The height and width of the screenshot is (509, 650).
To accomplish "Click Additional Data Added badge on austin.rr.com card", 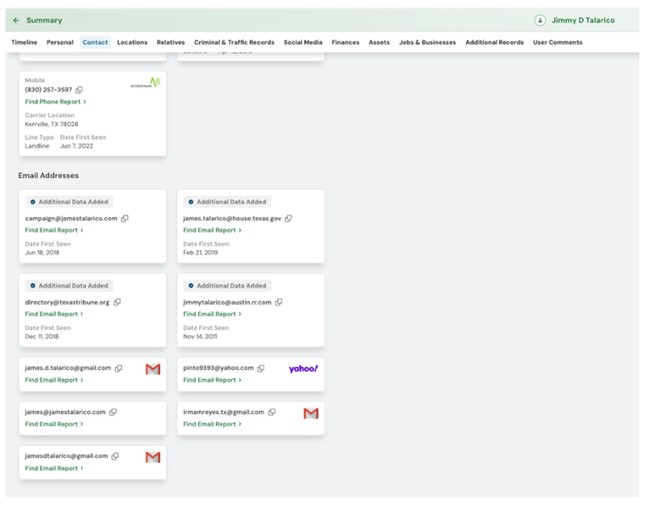I will click(227, 286).
